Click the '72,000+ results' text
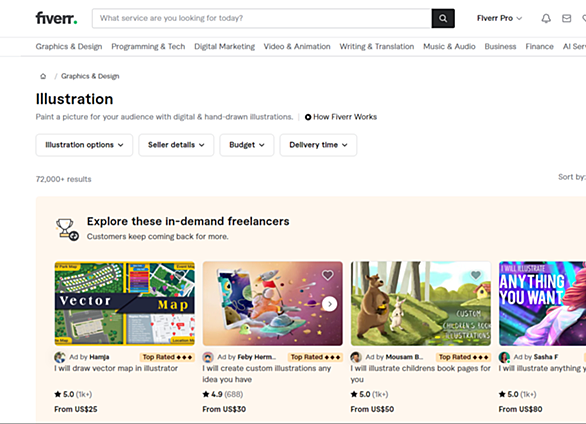The image size is (586, 424). pos(64,179)
